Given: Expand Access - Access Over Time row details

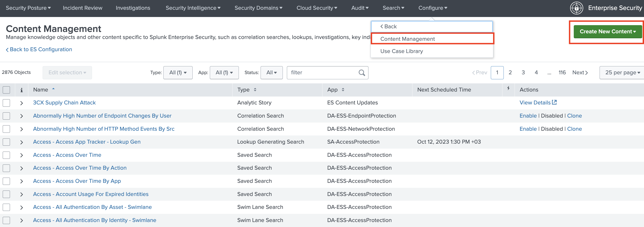Looking at the screenshot, I should click(22, 155).
